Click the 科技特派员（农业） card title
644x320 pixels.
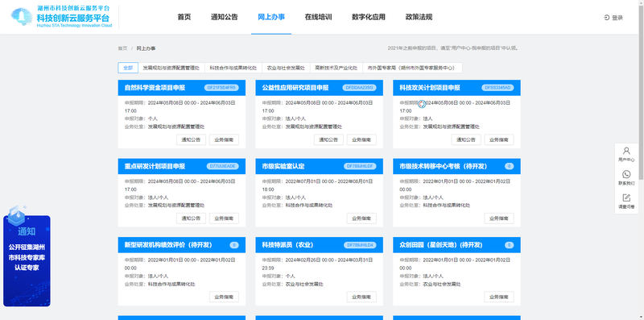pos(288,245)
